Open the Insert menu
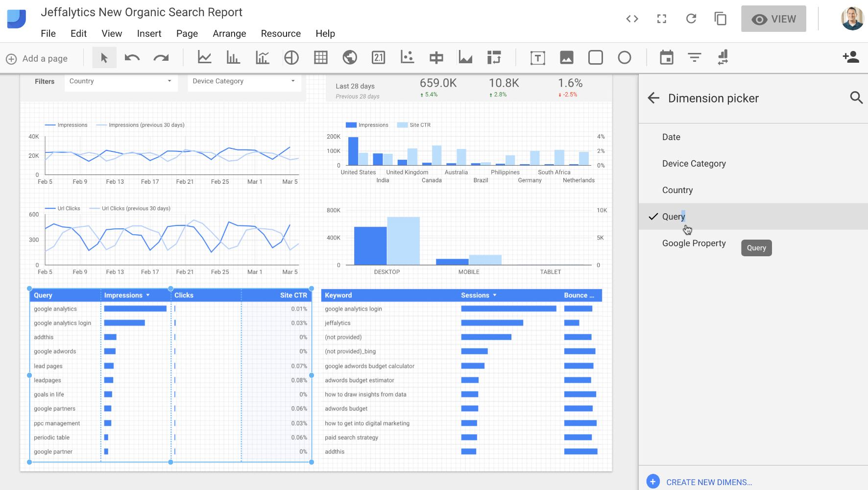Image resolution: width=868 pixels, height=490 pixels. point(149,33)
